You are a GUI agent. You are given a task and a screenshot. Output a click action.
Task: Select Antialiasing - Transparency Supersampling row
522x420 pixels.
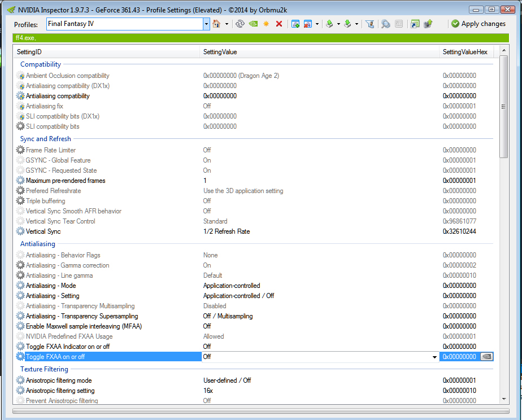point(254,316)
